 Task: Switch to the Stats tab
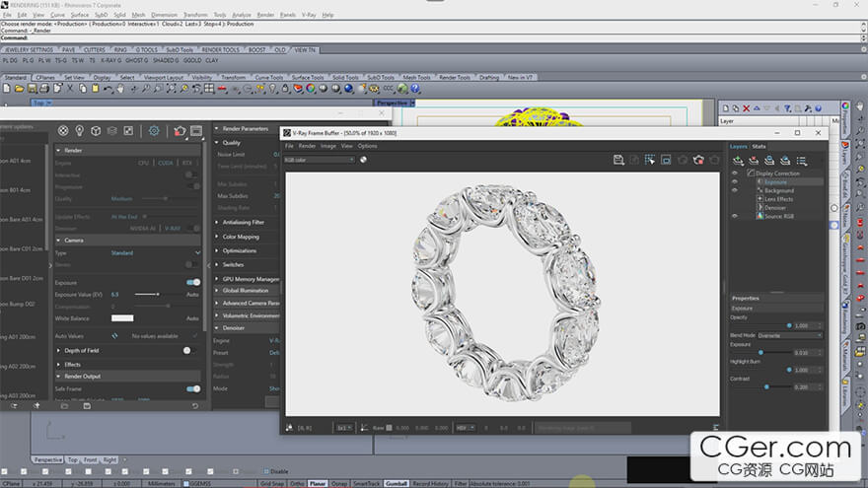pyautogui.click(x=759, y=146)
